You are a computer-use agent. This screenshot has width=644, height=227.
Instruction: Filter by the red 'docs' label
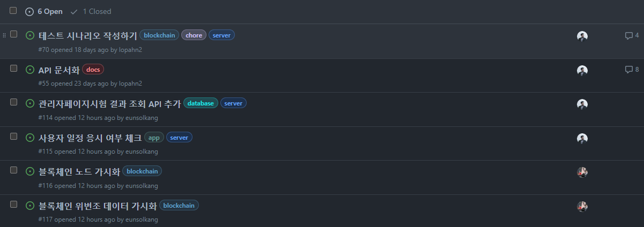coord(93,70)
